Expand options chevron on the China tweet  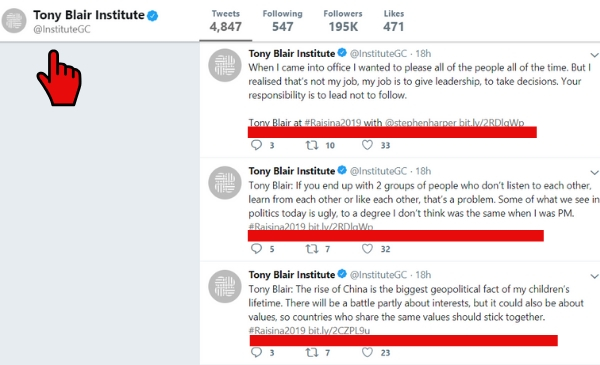coord(594,276)
